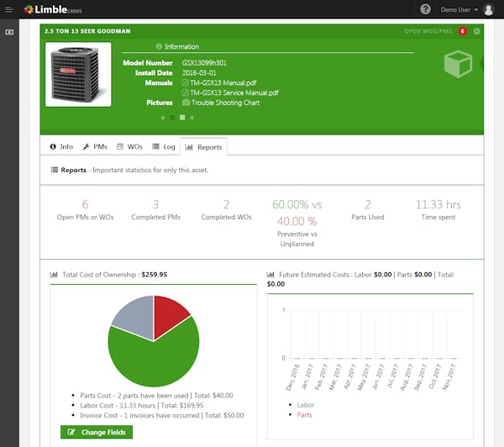Click the 3 Completed PMs stat
The image size is (504, 447).
coord(156,210)
